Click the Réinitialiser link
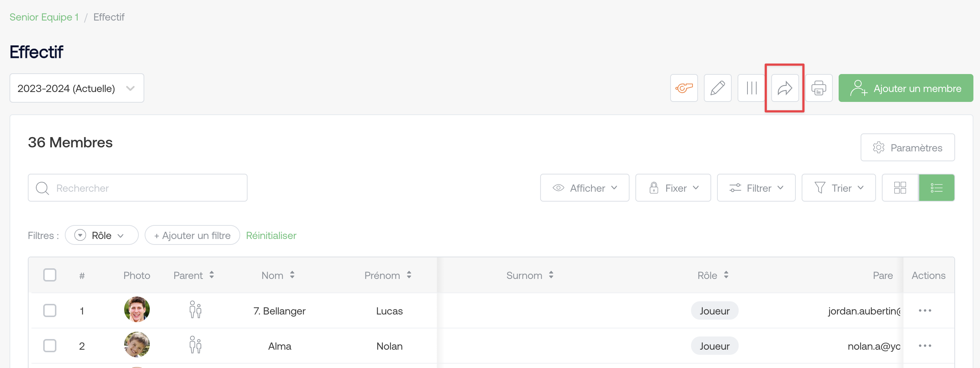The width and height of the screenshot is (980, 368). tap(271, 235)
